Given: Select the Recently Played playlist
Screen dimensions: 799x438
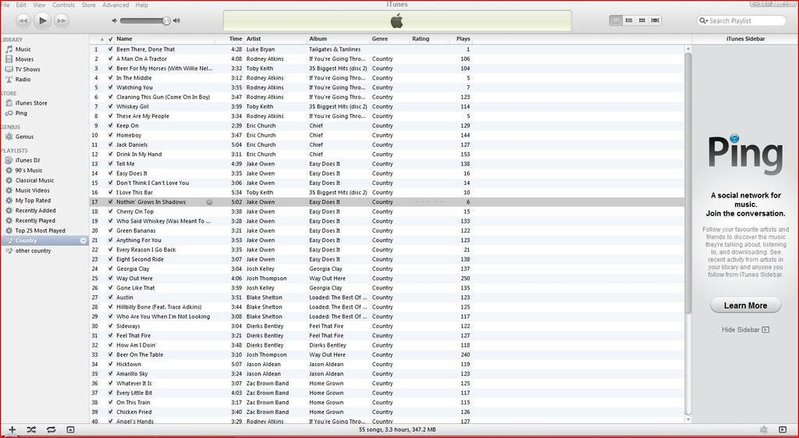Looking at the screenshot, I should (x=35, y=221).
